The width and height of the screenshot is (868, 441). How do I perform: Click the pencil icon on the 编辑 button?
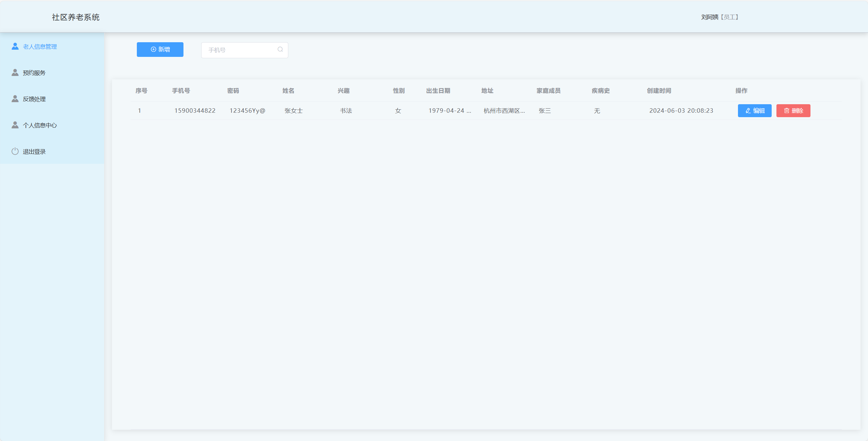(x=748, y=110)
